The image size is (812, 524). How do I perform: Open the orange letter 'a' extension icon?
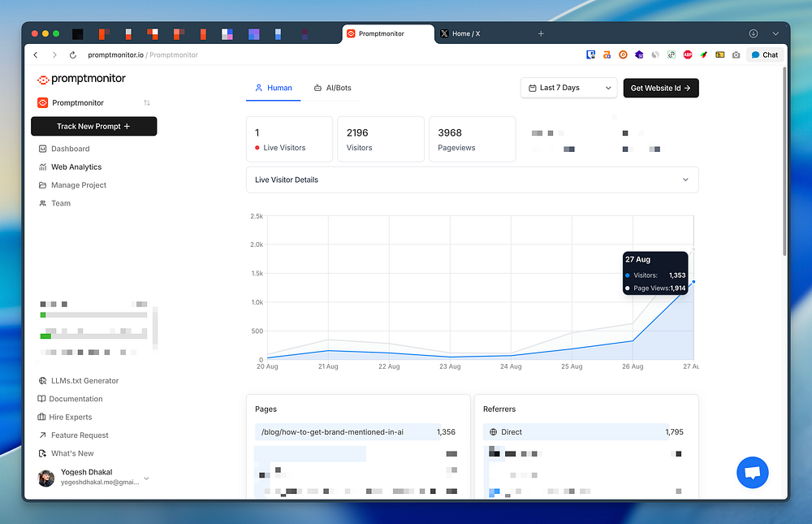[607, 55]
